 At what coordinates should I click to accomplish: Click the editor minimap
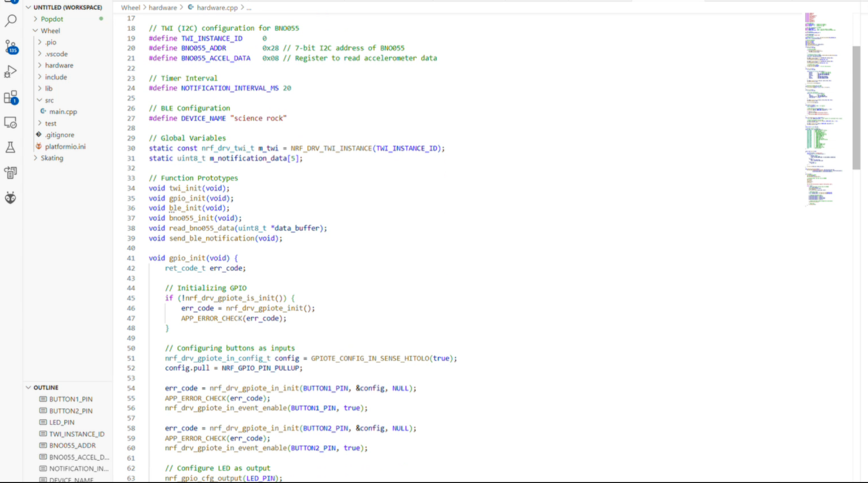pyautogui.click(x=825, y=109)
